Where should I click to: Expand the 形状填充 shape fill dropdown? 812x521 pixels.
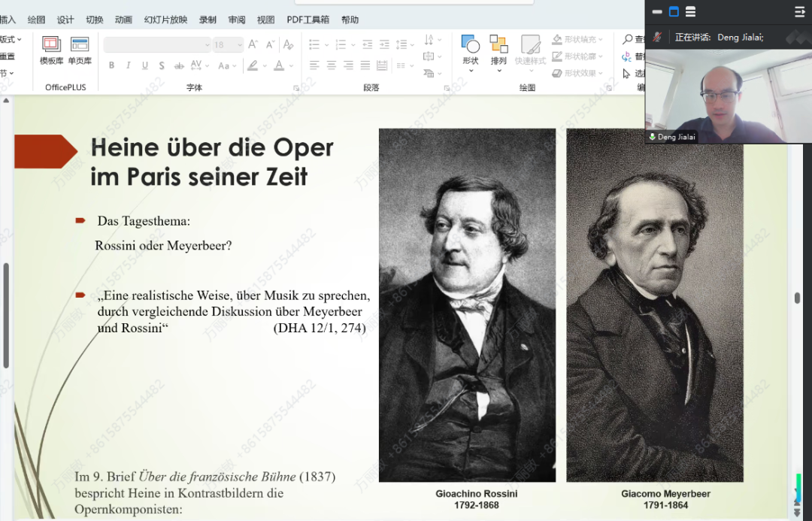pyautogui.click(x=601, y=39)
